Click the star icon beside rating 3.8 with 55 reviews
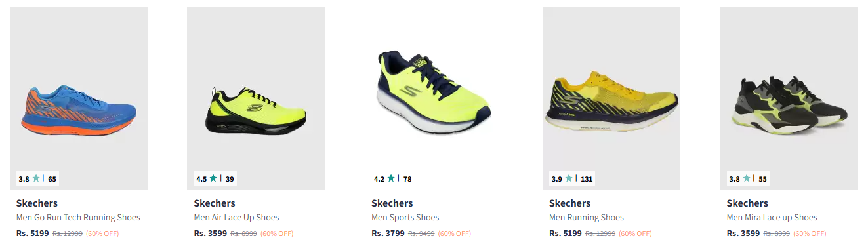 747,178
